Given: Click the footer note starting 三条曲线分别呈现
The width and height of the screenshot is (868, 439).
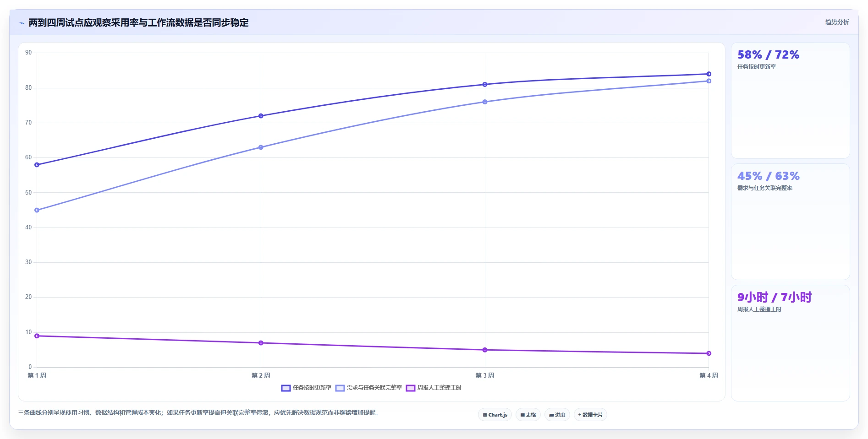Looking at the screenshot, I should [x=199, y=413].
